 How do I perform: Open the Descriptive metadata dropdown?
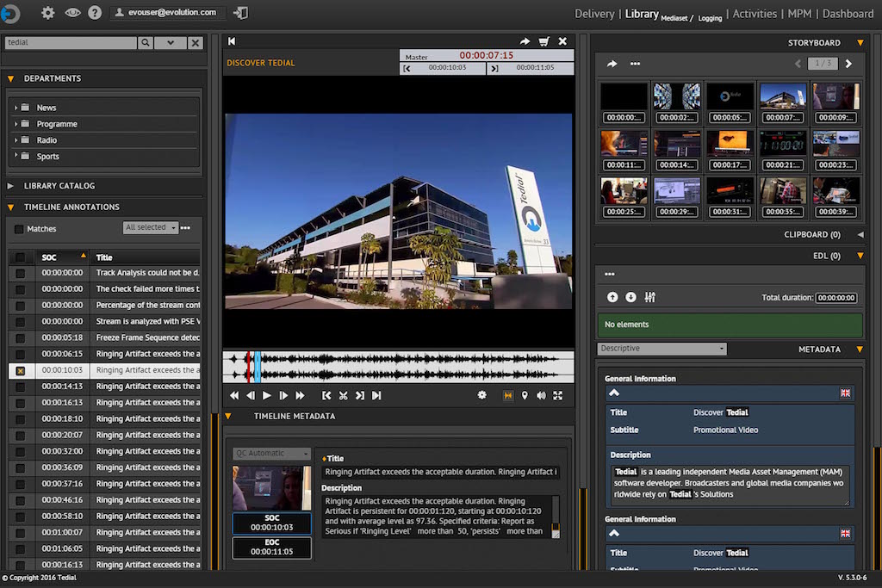tap(661, 349)
